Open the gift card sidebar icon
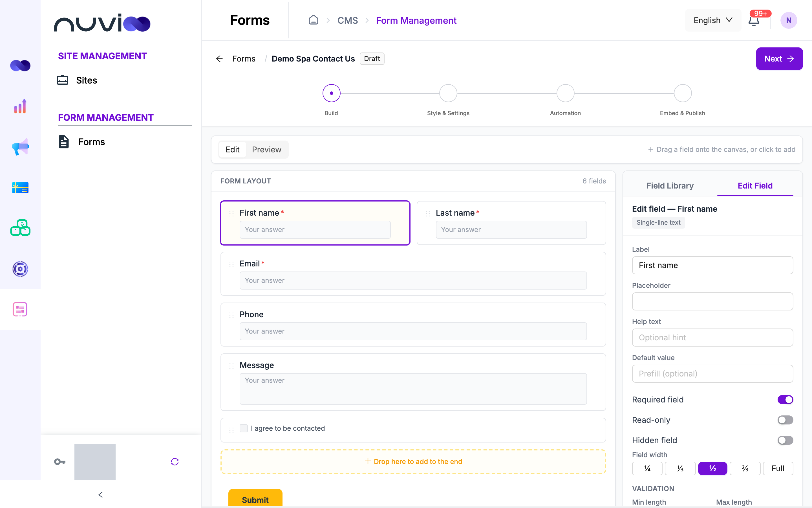812x508 pixels. pos(20,187)
